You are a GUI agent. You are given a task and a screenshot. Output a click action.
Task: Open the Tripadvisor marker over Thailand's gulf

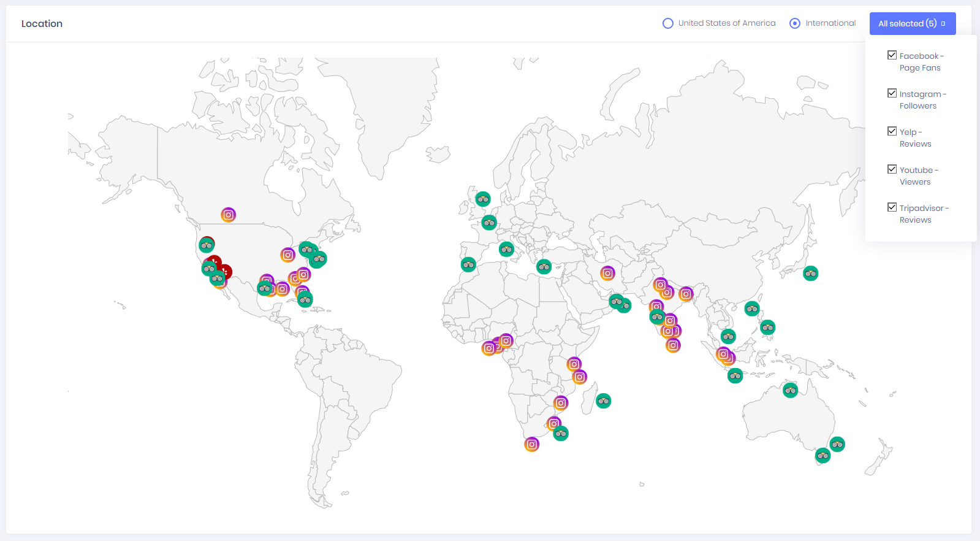point(728,336)
